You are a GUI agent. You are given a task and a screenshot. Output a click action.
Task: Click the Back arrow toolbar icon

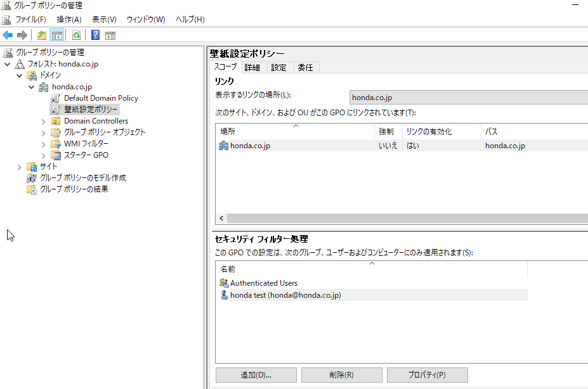coord(8,35)
